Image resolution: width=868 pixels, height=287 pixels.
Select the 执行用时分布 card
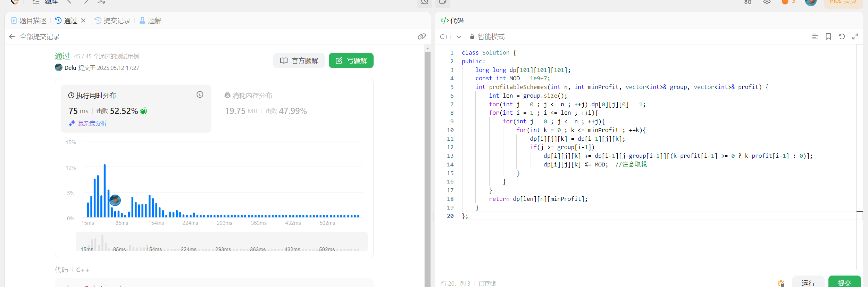pos(136,109)
